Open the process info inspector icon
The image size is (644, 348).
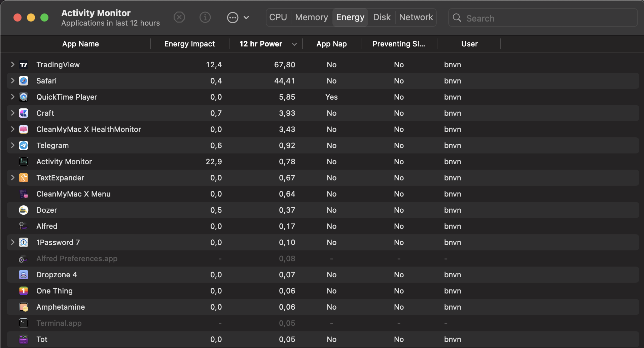pyautogui.click(x=205, y=17)
